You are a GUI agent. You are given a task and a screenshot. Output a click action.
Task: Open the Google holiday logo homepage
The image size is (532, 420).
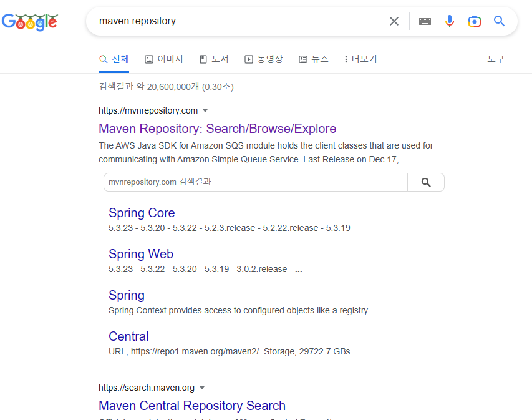click(x=30, y=22)
